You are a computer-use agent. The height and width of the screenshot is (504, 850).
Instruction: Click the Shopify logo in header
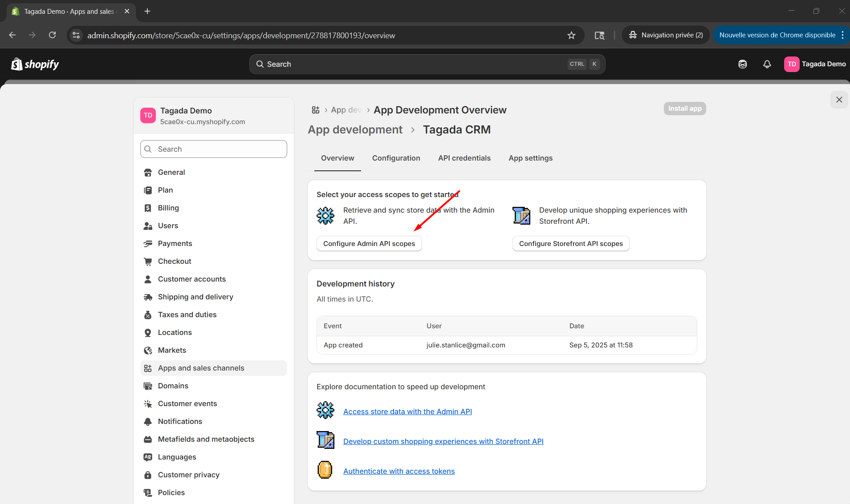[35, 64]
